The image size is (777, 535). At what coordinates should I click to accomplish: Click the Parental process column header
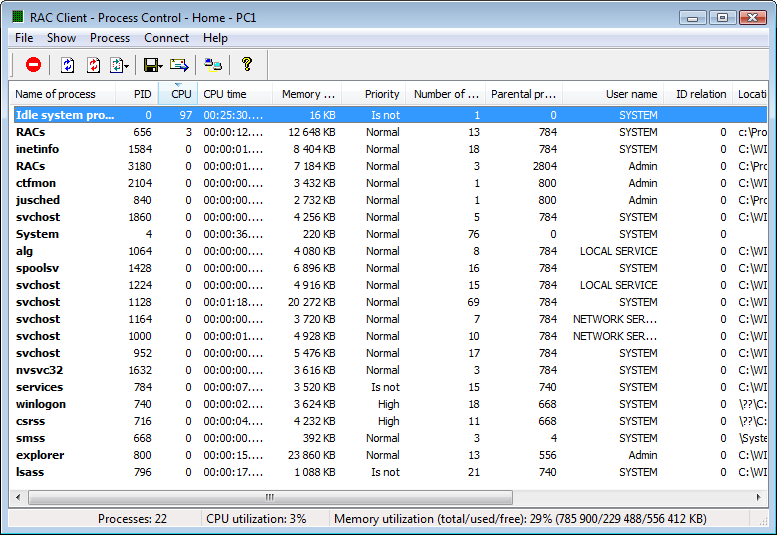(x=524, y=94)
